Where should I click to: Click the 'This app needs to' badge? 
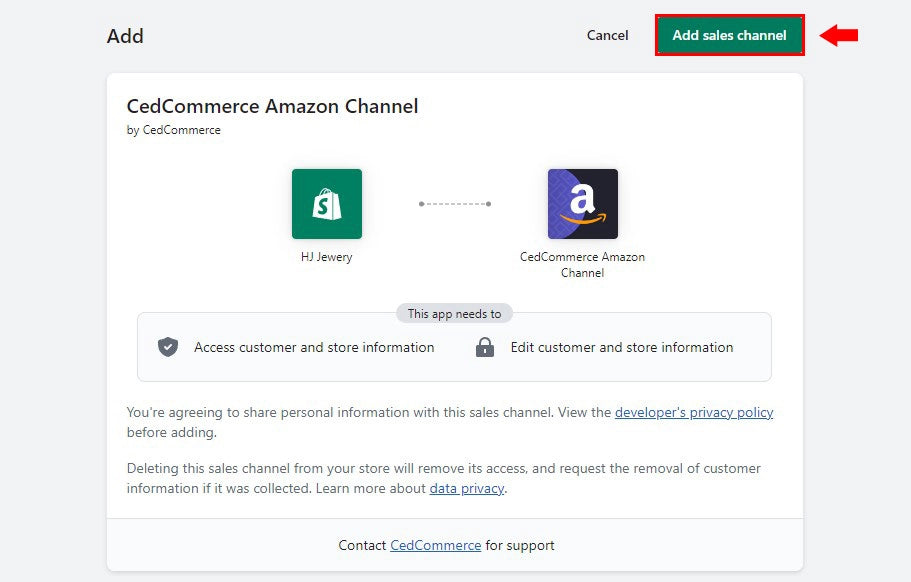454,313
